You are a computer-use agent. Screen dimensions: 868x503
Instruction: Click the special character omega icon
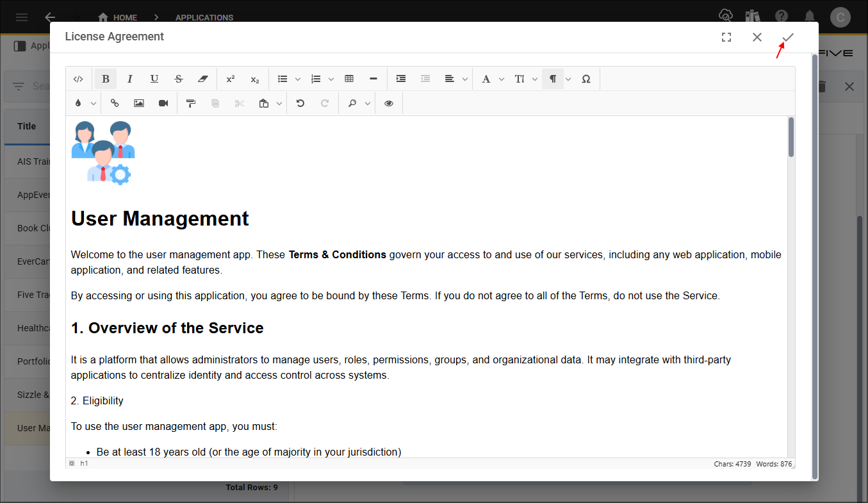[x=586, y=79]
